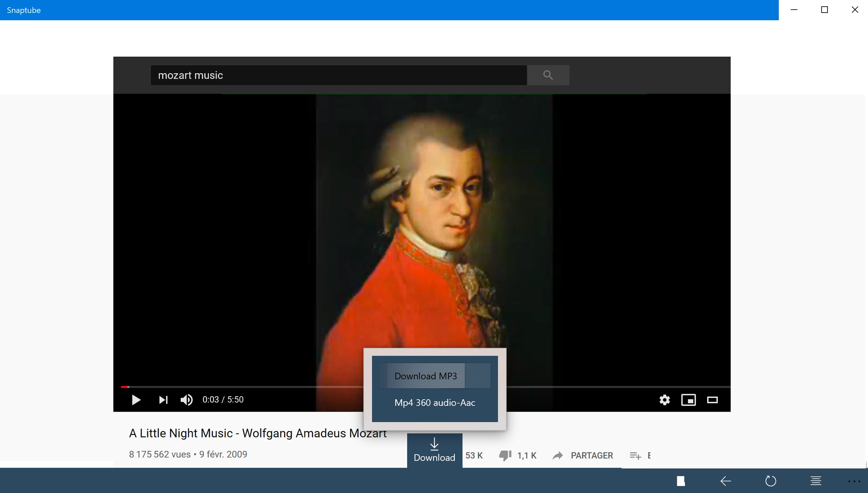The width and height of the screenshot is (868, 493).
Task: Go back with the arrow icon
Action: click(x=725, y=481)
